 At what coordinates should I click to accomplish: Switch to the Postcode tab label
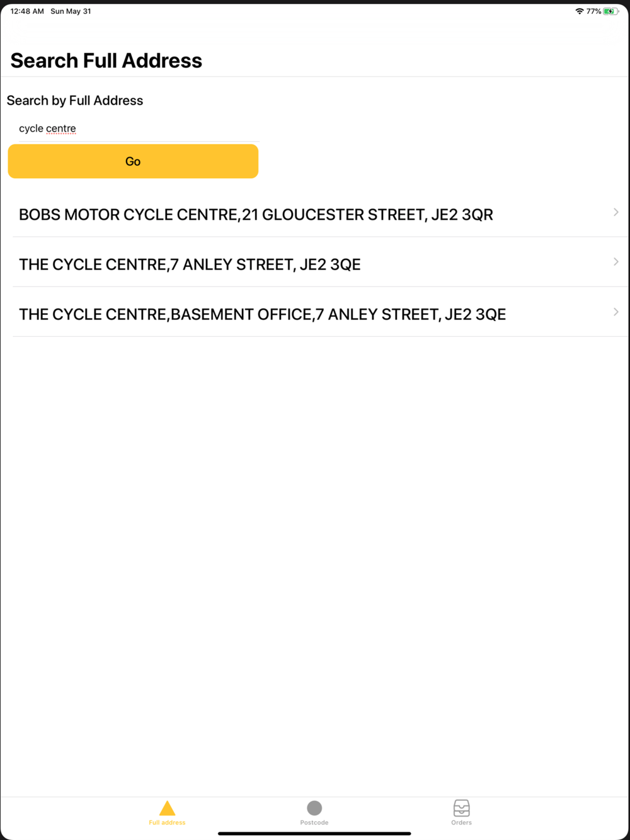pyautogui.click(x=314, y=822)
